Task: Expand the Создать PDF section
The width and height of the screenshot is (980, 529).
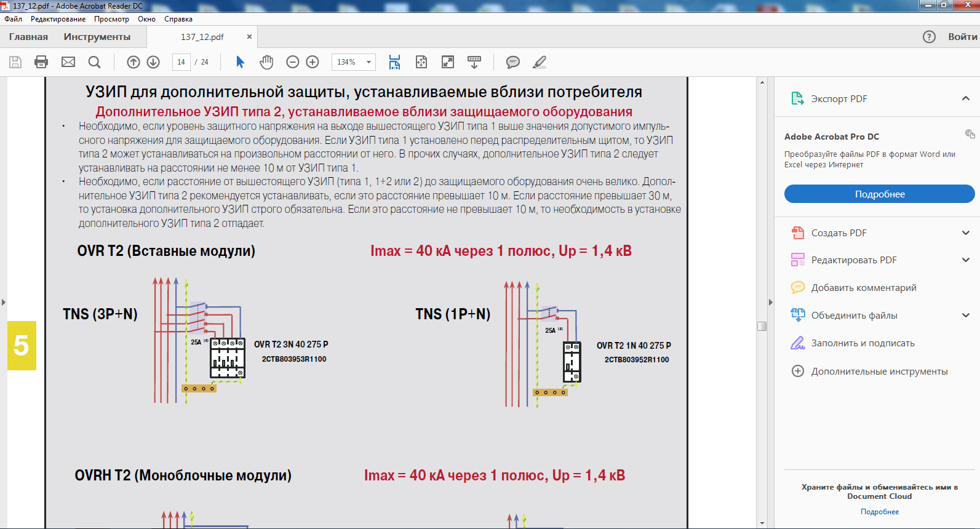Action: click(965, 233)
